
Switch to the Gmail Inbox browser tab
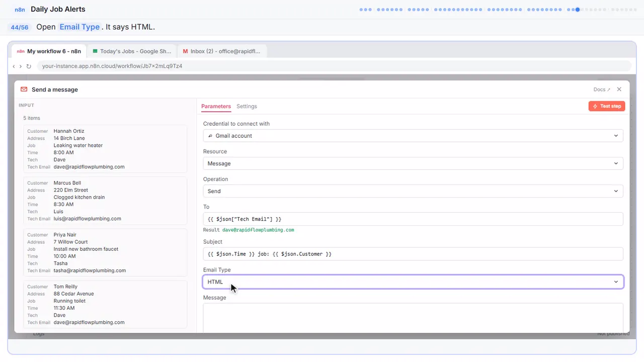[221, 51]
